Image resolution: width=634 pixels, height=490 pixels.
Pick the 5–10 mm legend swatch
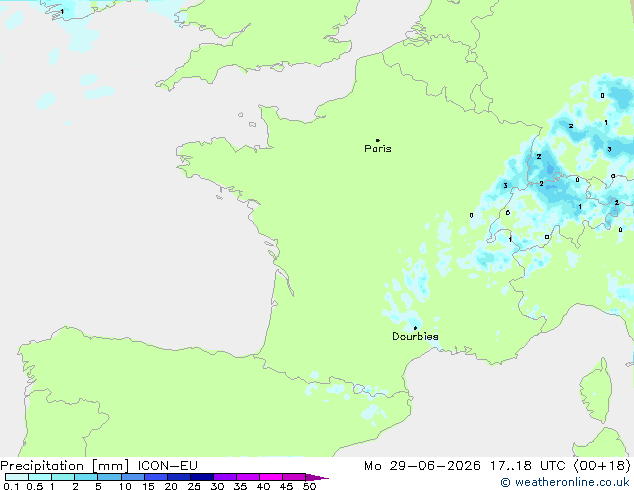109,477
